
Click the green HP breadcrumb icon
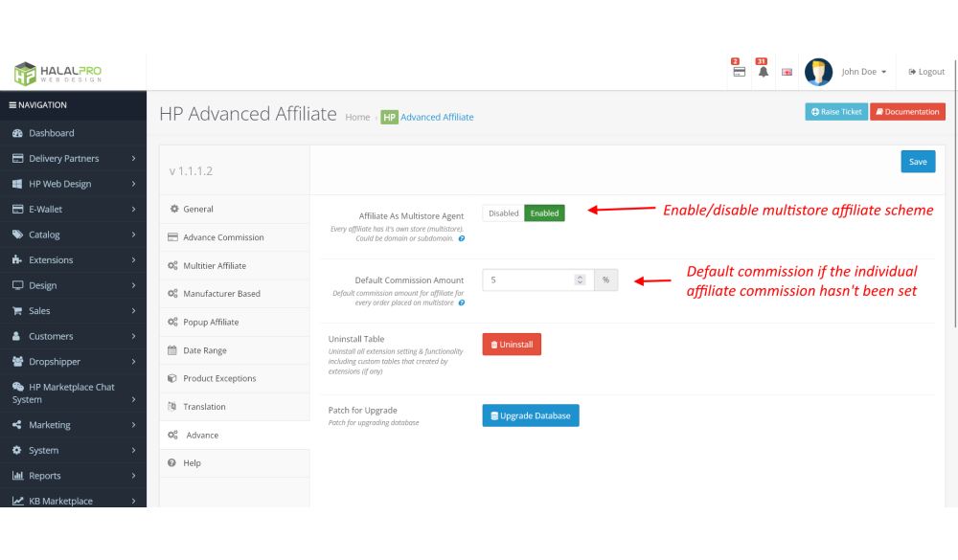[389, 117]
